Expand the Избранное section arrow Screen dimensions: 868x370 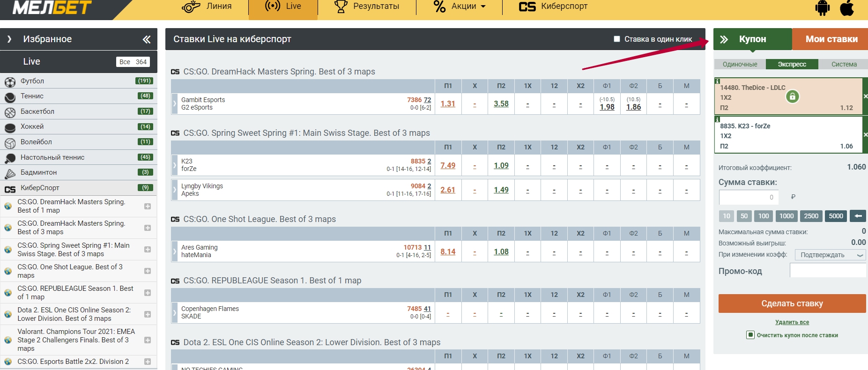(9, 39)
